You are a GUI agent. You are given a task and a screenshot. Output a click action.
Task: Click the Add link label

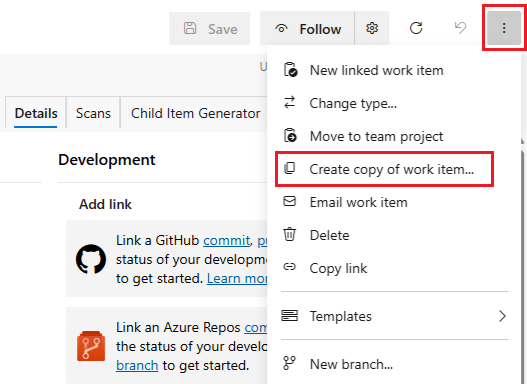[105, 204]
